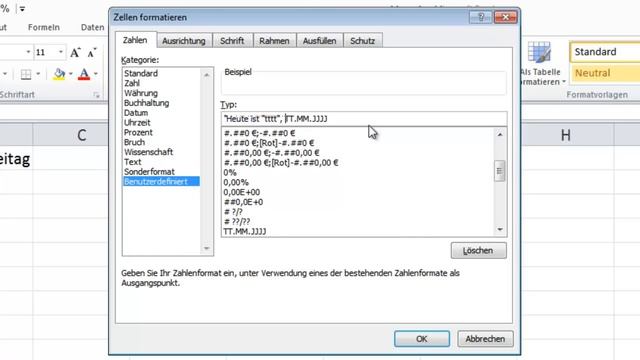Image resolution: width=640 pixels, height=360 pixels.
Task: Click the increase font size icon
Action: 75,53
